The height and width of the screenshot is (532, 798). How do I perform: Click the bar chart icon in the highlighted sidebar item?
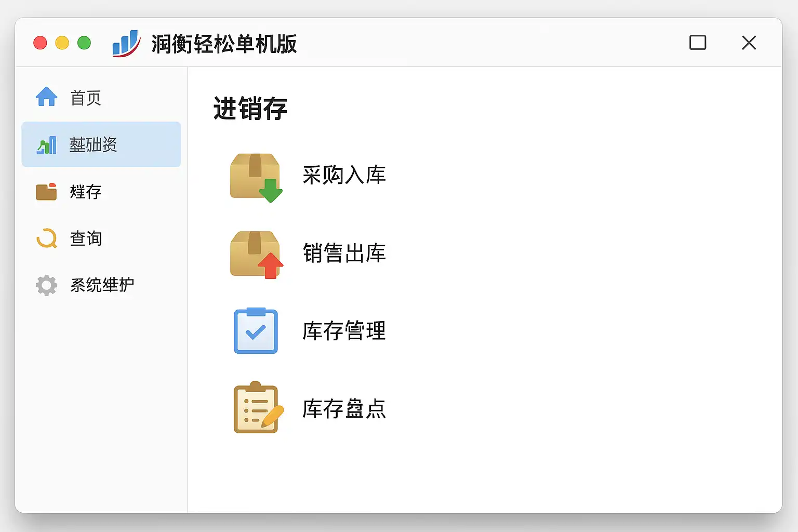coord(46,145)
